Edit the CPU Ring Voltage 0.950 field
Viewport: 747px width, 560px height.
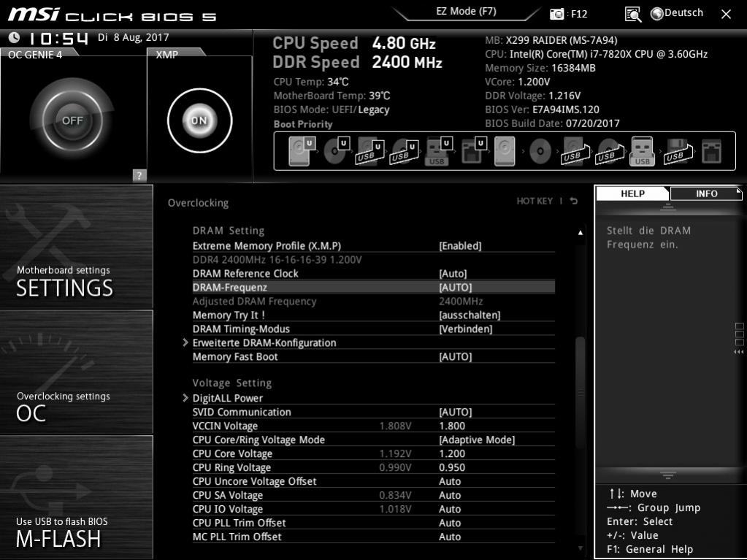coord(452,467)
